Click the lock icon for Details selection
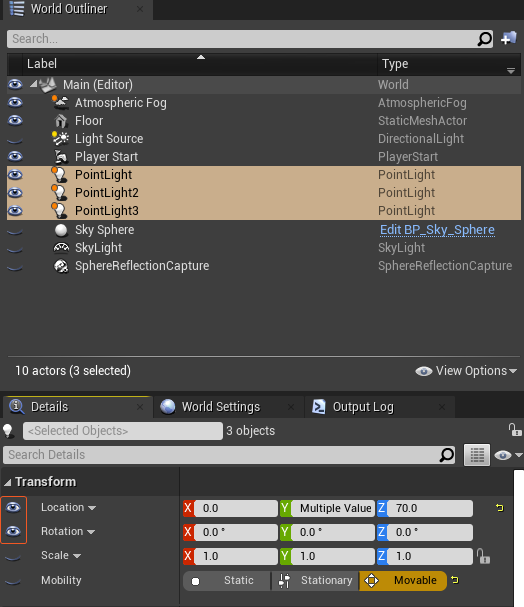 coord(515,430)
